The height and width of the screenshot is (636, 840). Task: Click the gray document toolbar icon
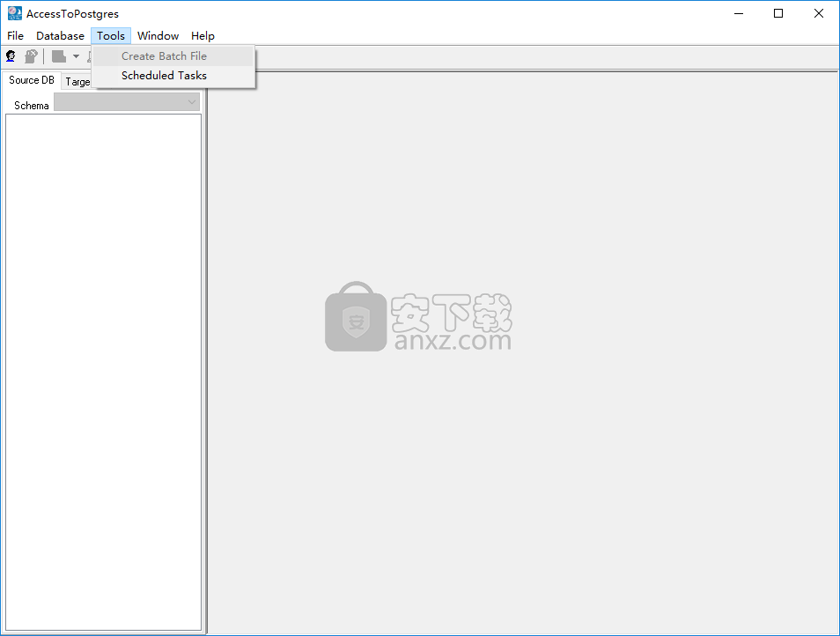(x=58, y=55)
